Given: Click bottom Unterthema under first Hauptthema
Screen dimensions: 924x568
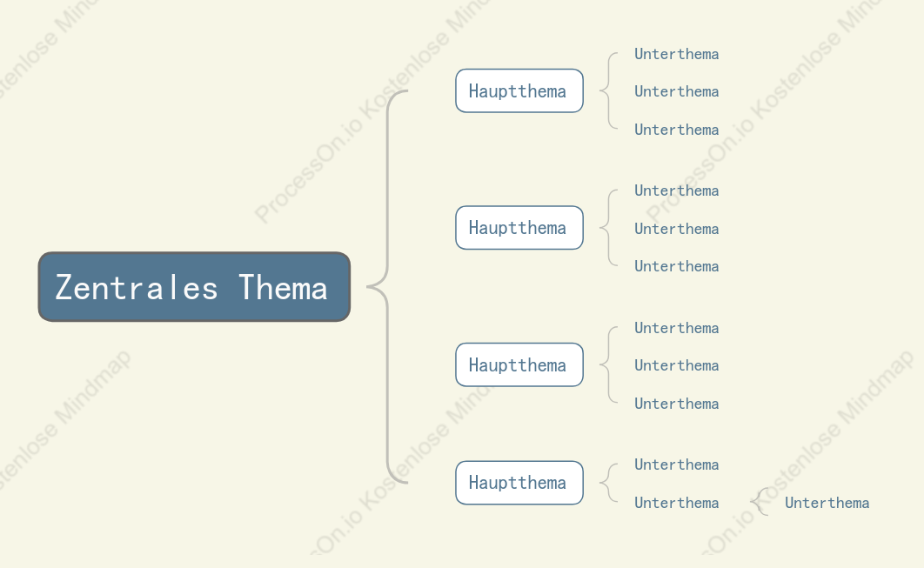Looking at the screenshot, I should coord(677,130).
